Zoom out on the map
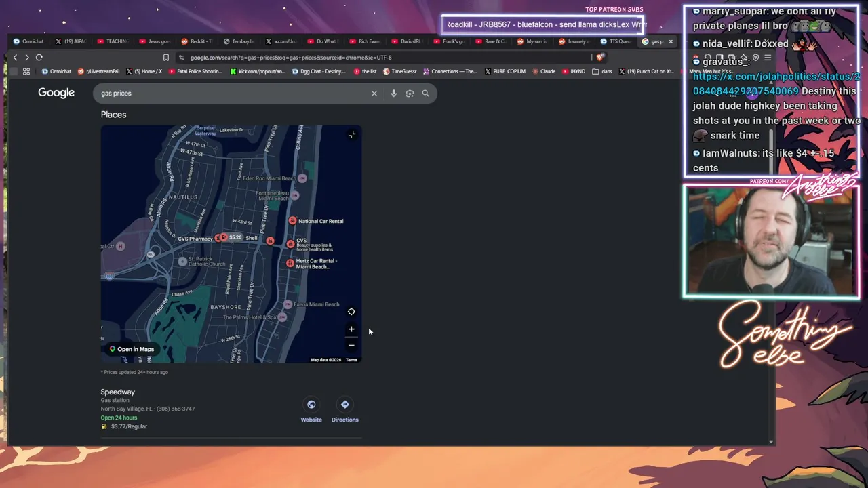The height and width of the screenshot is (488, 868). (x=351, y=345)
